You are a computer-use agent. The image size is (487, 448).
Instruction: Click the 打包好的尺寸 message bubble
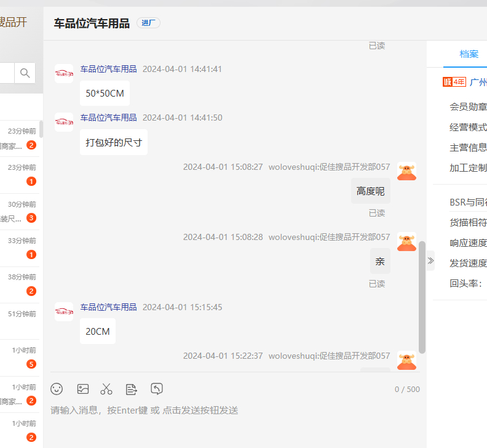pos(114,142)
